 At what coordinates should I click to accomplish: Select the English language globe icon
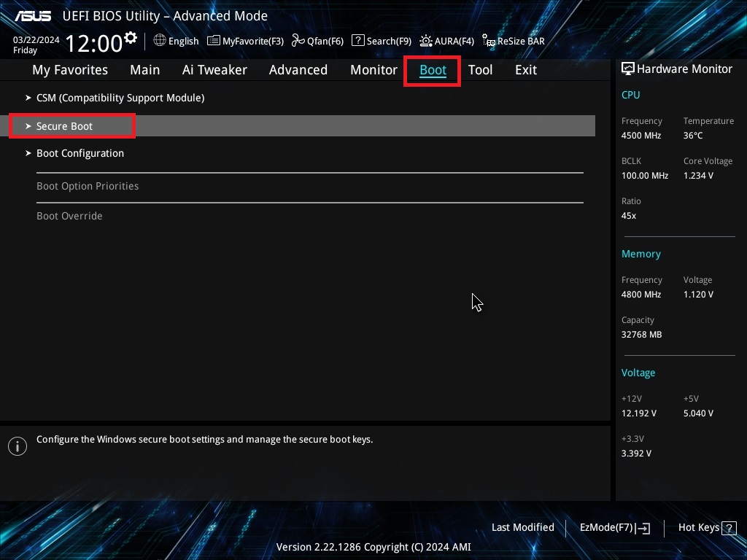coord(176,41)
